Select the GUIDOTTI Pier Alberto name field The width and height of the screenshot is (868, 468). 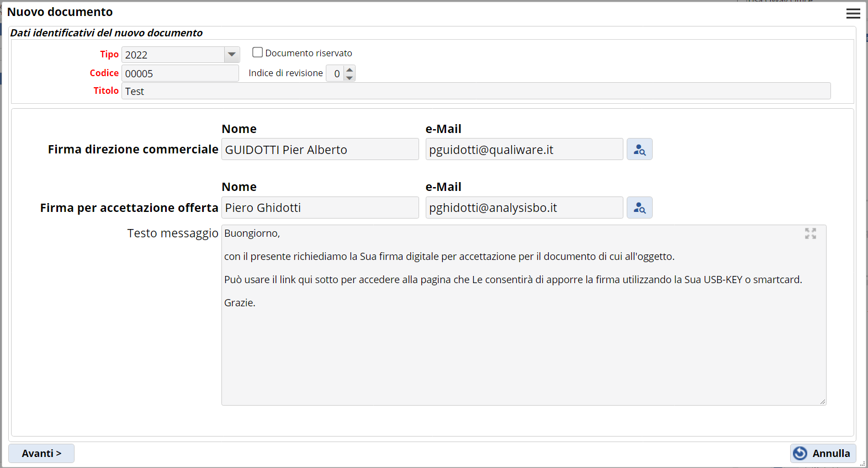coord(320,150)
